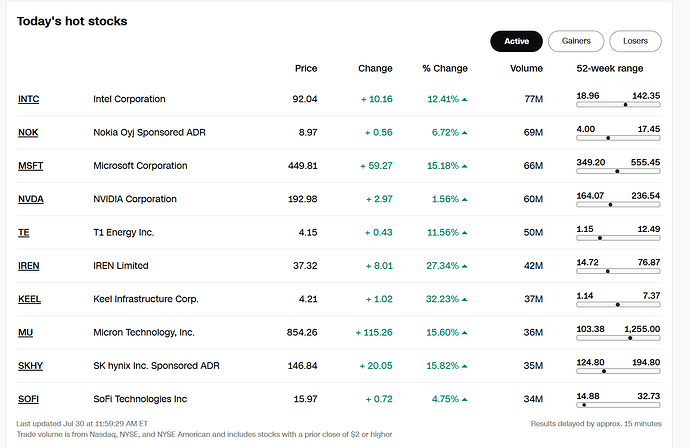This screenshot has width=690, height=448.
Task: Click the up arrow beside 12.41%
Action: [465, 100]
